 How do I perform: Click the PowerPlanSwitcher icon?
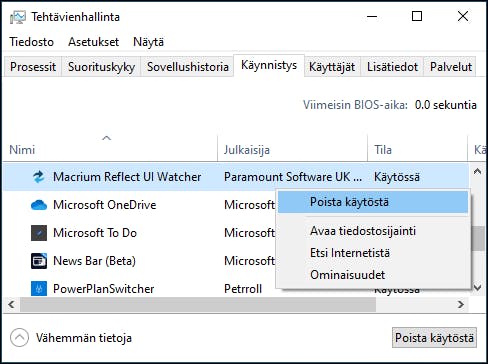39,288
